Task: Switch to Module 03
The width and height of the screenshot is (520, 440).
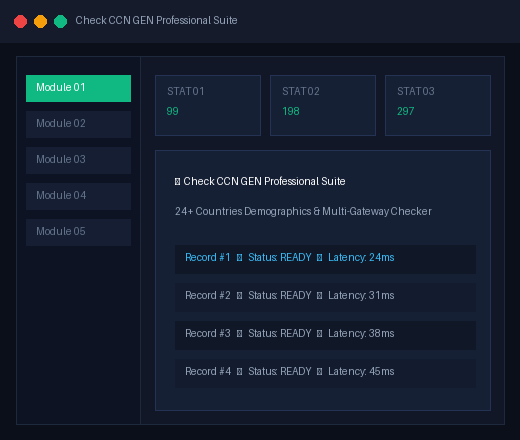Action: click(78, 160)
